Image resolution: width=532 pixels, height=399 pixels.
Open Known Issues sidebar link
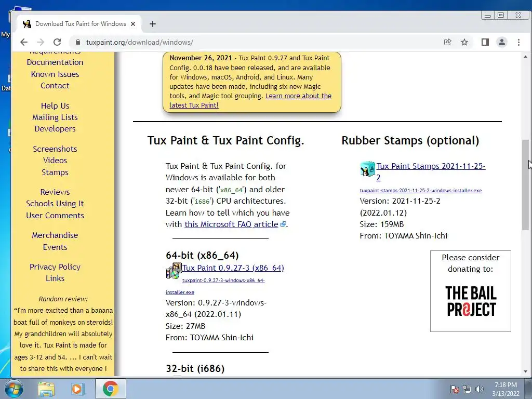[x=55, y=74]
